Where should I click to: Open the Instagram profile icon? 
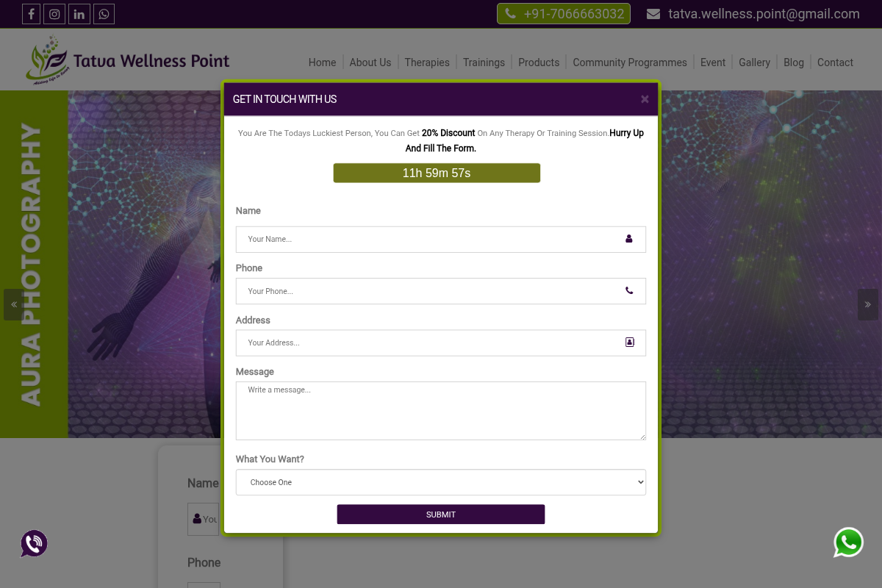click(x=54, y=13)
